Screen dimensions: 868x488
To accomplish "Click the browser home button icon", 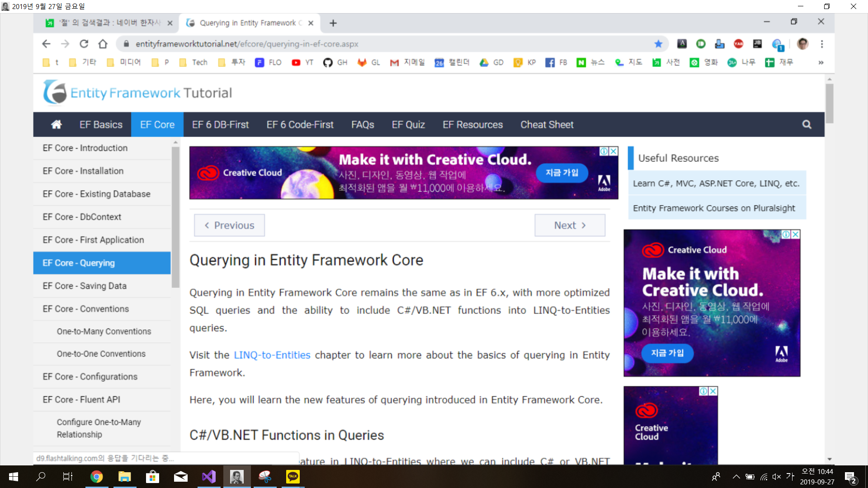I will [103, 44].
